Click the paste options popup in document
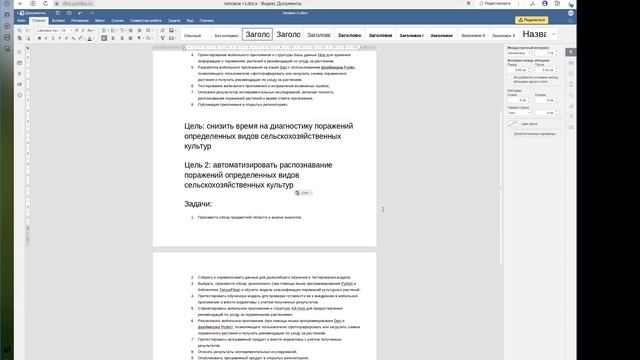The height and width of the screenshot is (360, 640). coord(303,193)
